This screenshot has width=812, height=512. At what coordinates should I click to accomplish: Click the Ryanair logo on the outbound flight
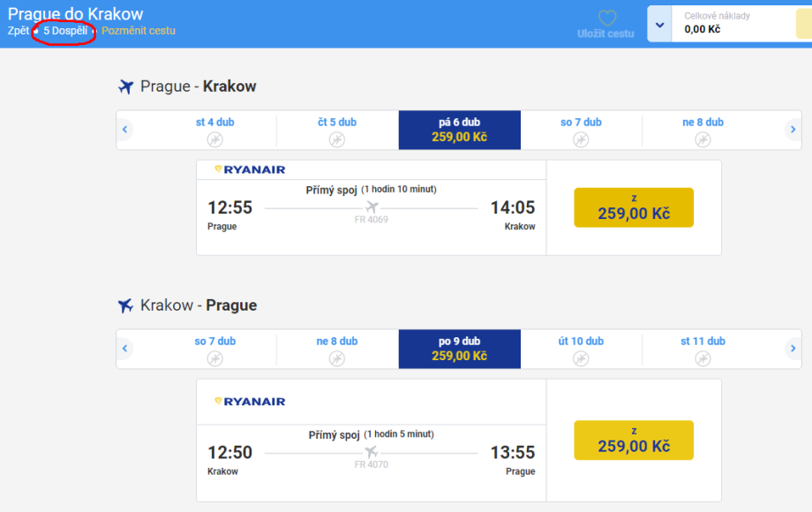[250, 169]
